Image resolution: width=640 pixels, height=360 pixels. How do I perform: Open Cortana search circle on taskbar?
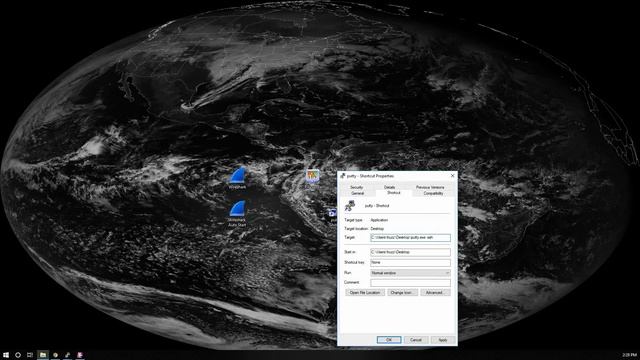point(18,355)
